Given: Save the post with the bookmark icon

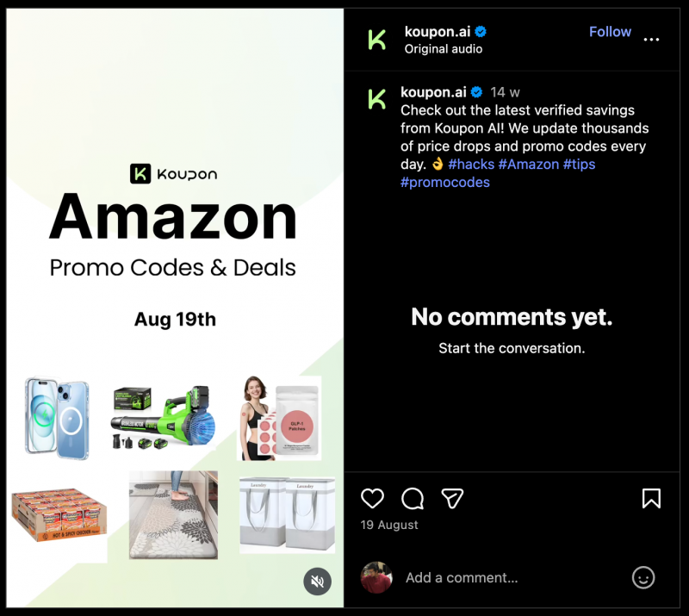Looking at the screenshot, I should point(651,499).
